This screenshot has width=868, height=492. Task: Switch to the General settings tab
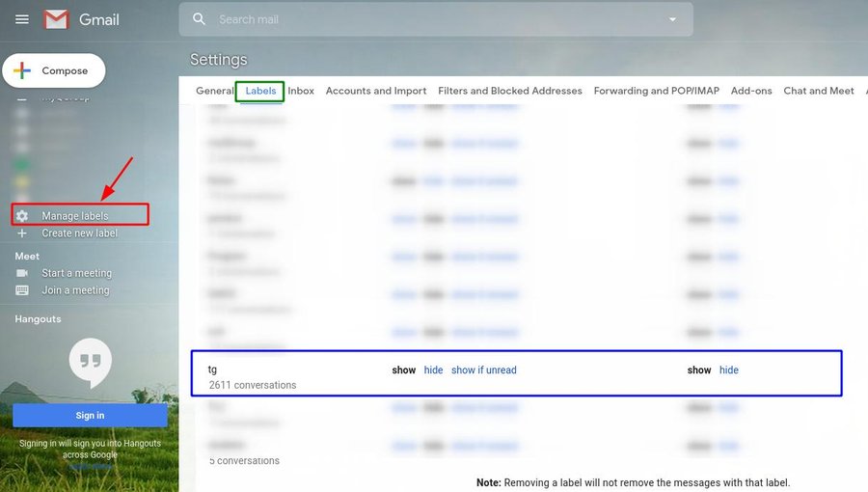(x=214, y=91)
